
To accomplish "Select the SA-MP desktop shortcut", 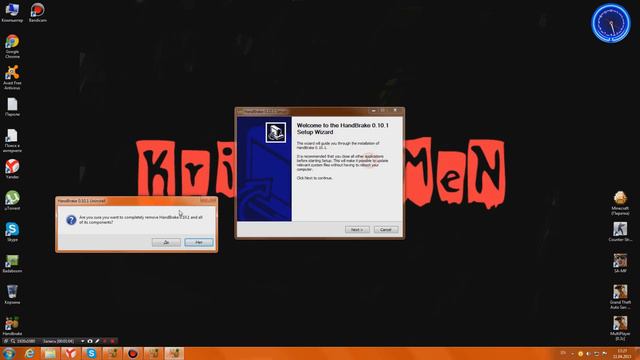I will pos(620,263).
